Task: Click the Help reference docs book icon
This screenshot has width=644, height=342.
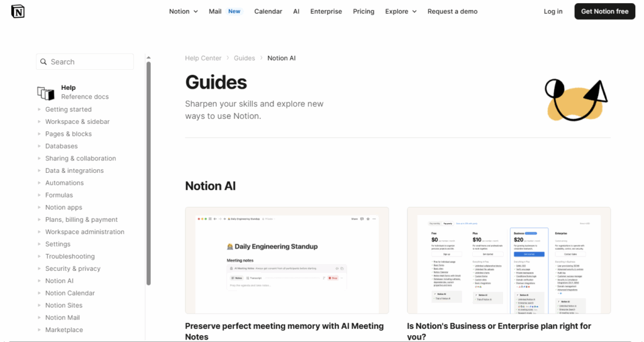Action: pyautogui.click(x=46, y=93)
